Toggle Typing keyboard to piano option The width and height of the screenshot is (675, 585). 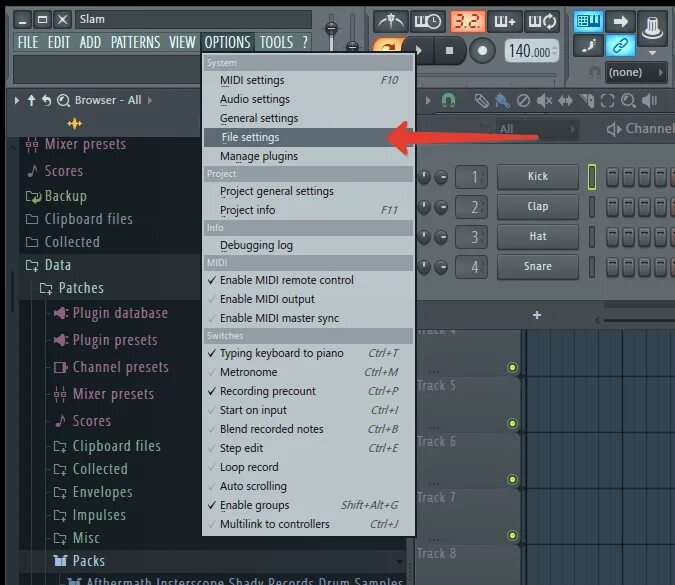click(308, 353)
